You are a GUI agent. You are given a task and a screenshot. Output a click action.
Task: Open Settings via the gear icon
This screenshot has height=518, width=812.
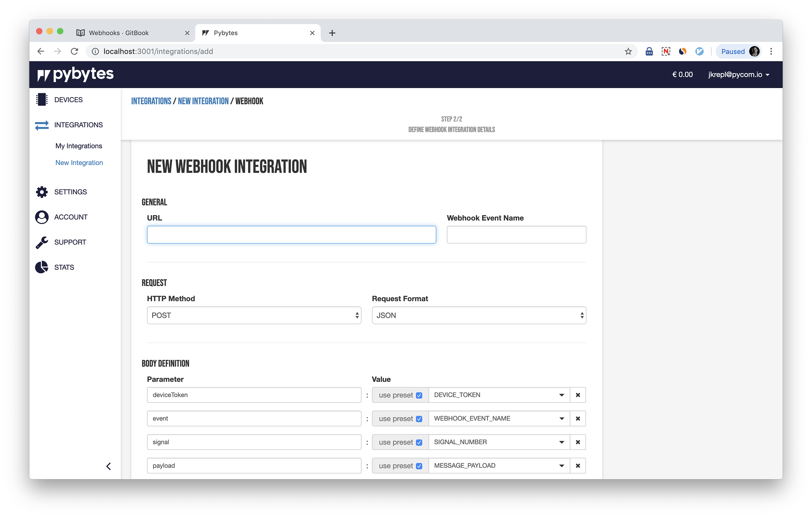(x=42, y=192)
